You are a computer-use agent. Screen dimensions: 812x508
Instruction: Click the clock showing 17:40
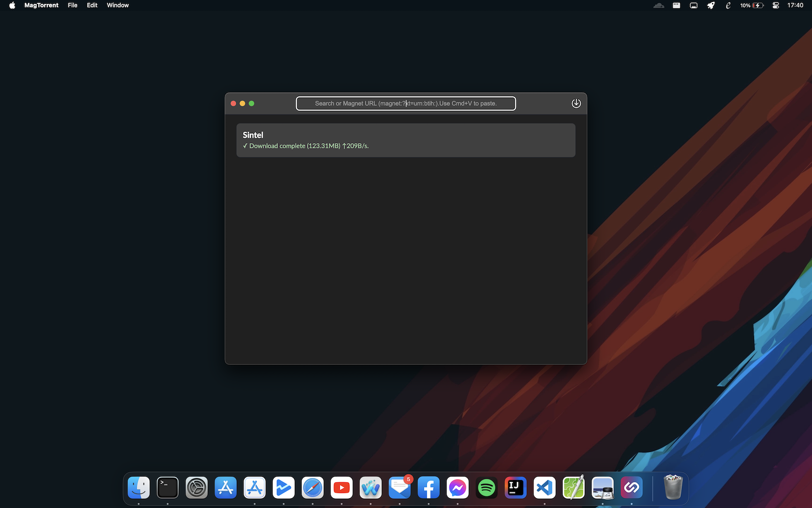tap(795, 5)
